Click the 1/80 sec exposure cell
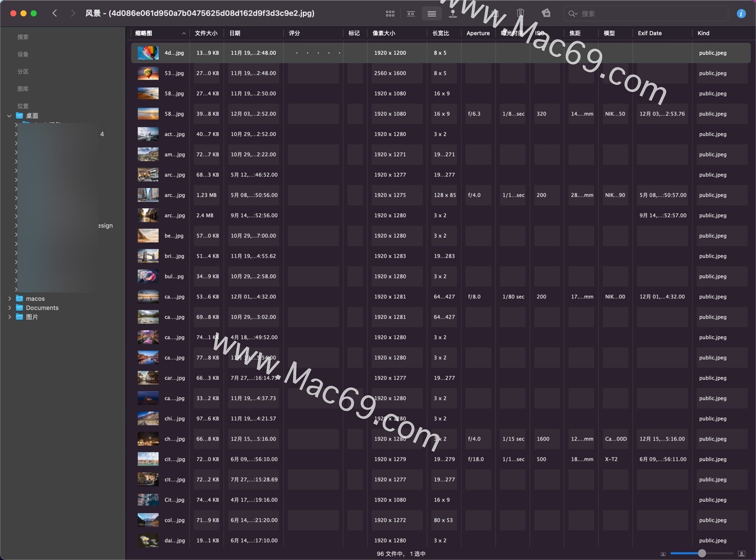 click(x=513, y=297)
